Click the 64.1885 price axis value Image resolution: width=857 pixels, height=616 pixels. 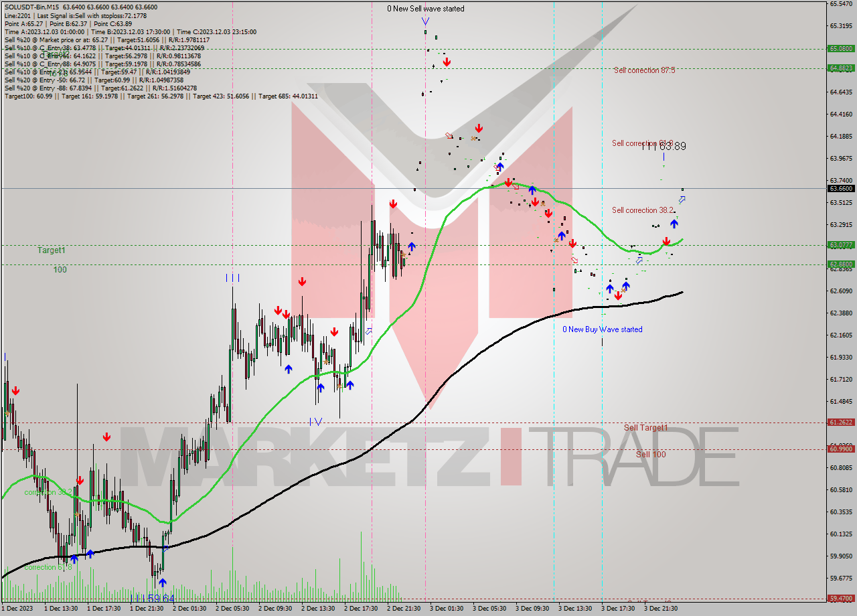(x=840, y=137)
